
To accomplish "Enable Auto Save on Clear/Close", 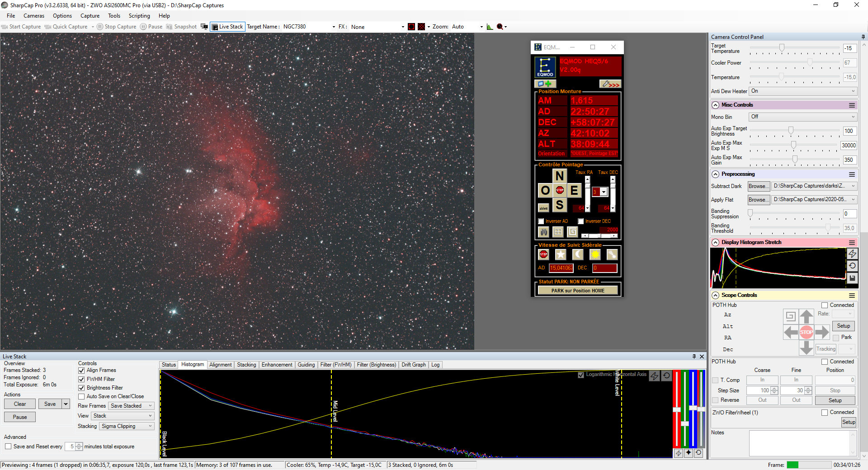I will pyautogui.click(x=82, y=396).
